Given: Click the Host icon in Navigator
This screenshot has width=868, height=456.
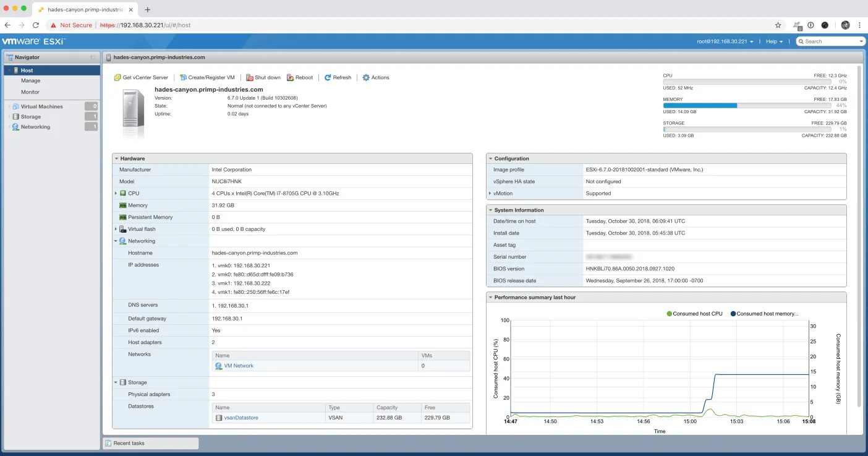Looking at the screenshot, I should coord(16,71).
